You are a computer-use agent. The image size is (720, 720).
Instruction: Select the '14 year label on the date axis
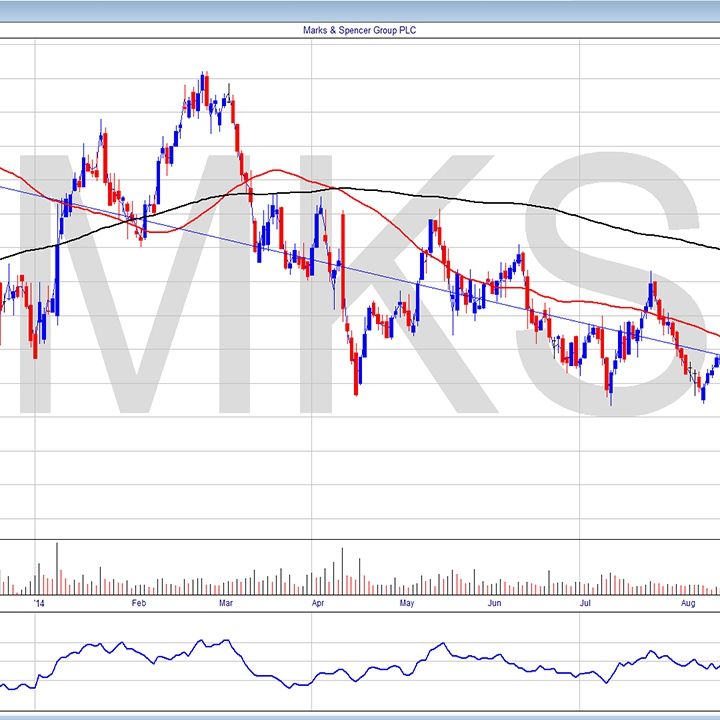point(39,604)
